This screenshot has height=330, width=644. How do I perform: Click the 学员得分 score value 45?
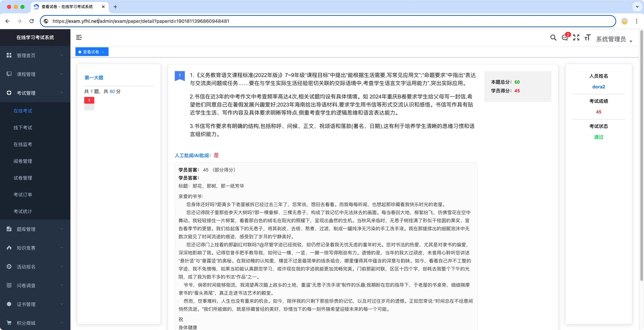click(x=517, y=91)
